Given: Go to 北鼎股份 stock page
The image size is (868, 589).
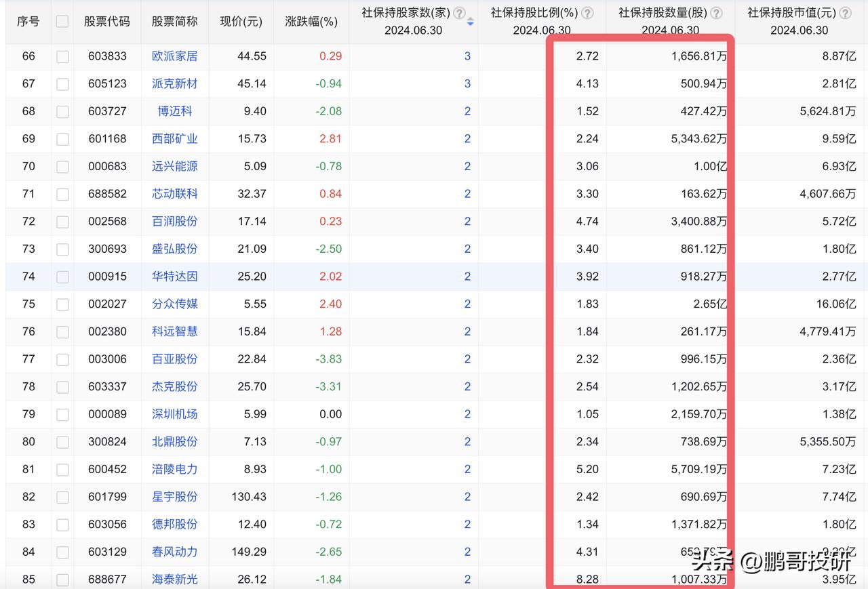Looking at the screenshot, I should pyautogui.click(x=175, y=441).
